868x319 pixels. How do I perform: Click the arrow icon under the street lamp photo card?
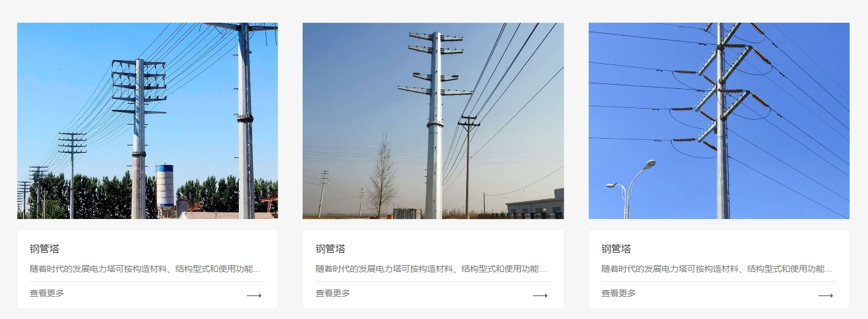tap(826, 296)
